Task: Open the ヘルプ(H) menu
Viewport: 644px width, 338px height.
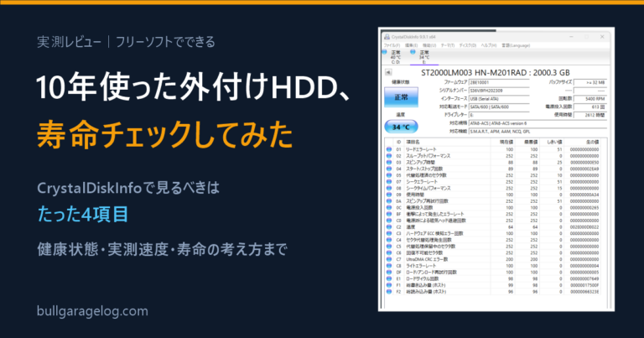Action: tap(489, 45)
